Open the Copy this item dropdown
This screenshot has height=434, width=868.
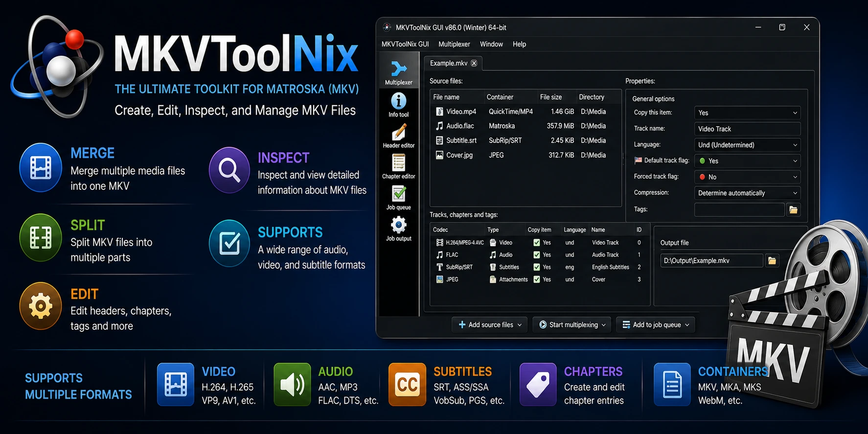click(747, 113)
